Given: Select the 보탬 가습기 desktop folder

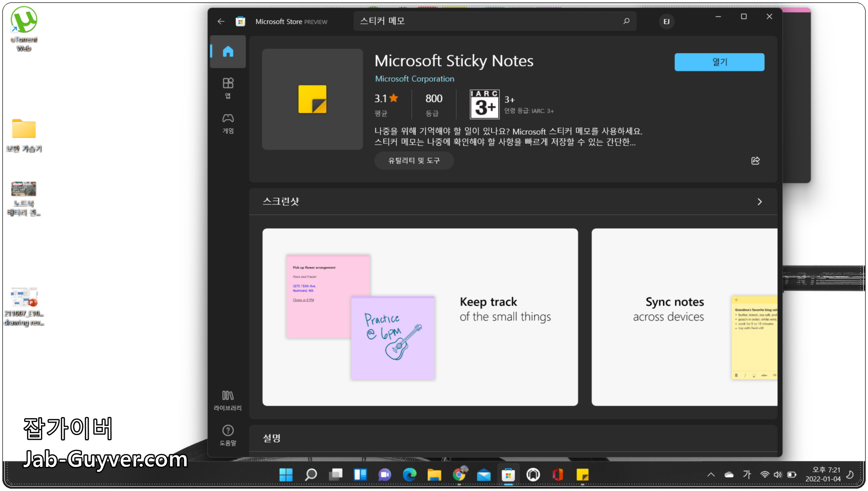Looking at the screenshot, I should click(24, 136).
